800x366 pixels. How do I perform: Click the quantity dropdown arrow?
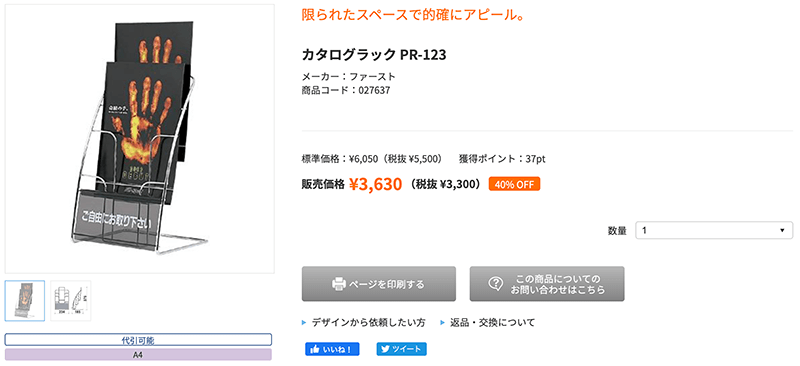coord(782,231)
